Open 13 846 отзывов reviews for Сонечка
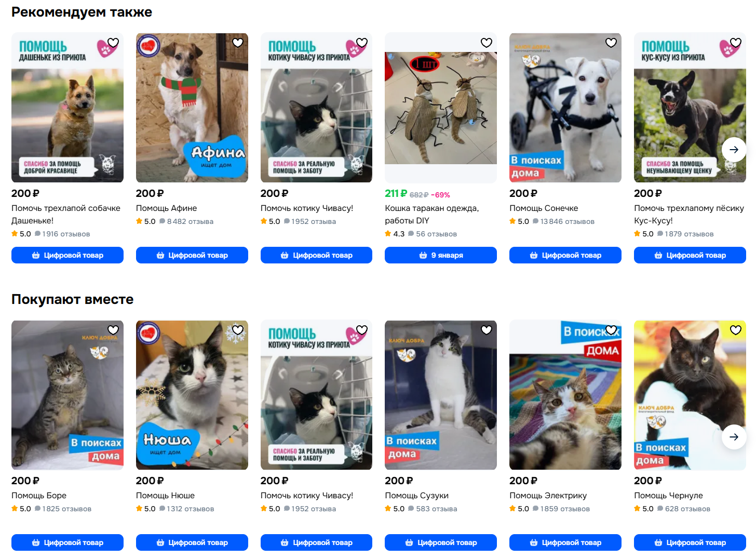Image resolution: width=756 pixels, height=557 pixels. click(567, 221)
